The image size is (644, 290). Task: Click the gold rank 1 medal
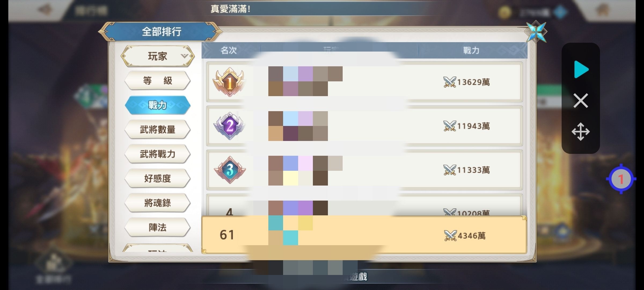[x=230, y=82]
